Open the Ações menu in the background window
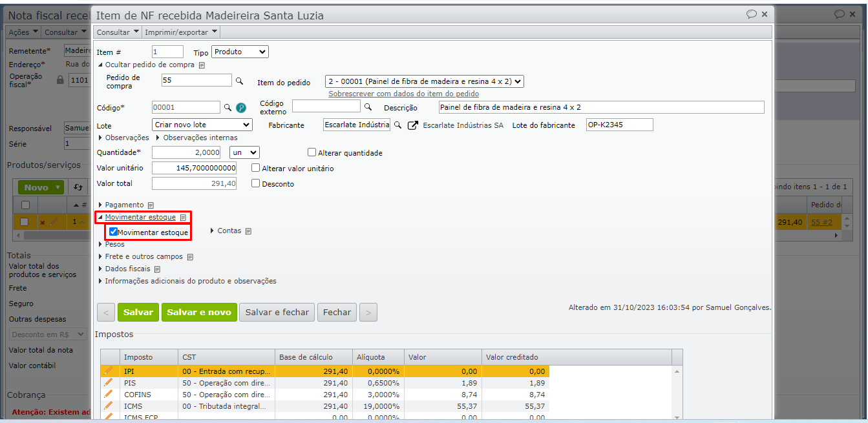 pos(23,32)
